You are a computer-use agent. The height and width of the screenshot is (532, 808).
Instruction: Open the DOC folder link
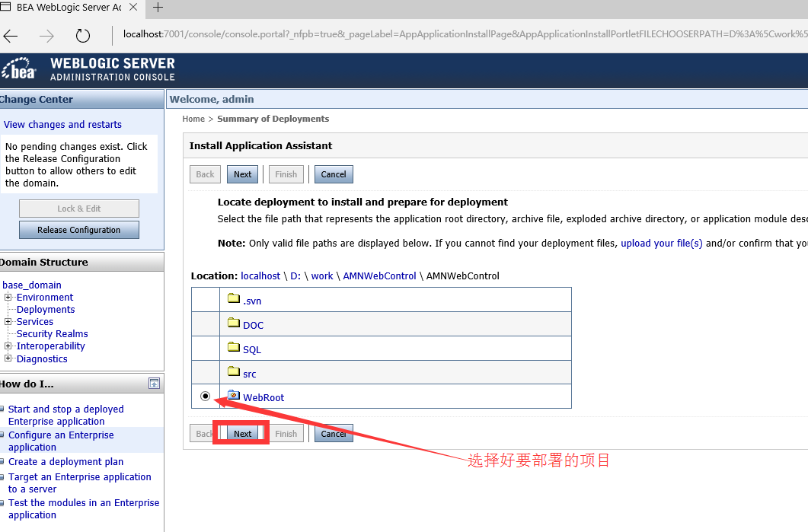pos(253,326)
